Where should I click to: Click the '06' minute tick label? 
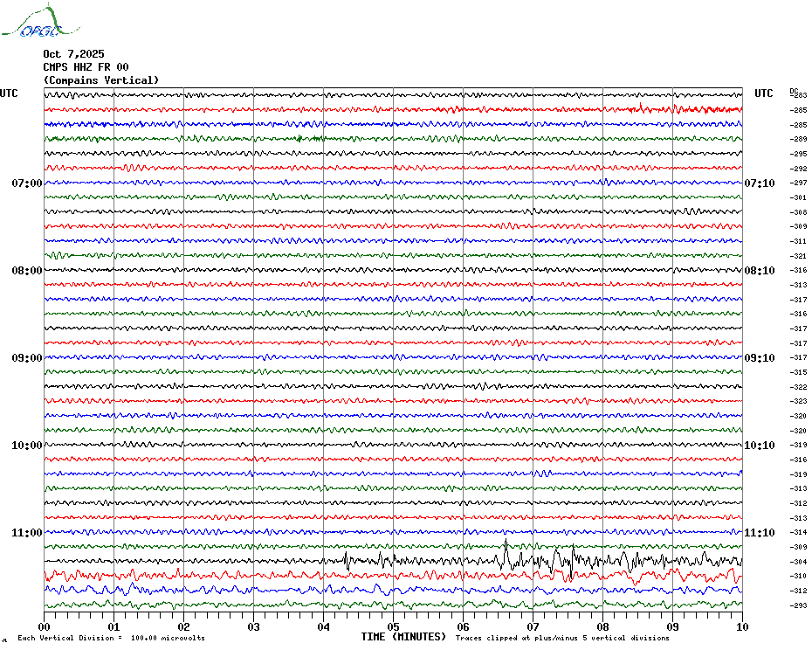[464, 626]
